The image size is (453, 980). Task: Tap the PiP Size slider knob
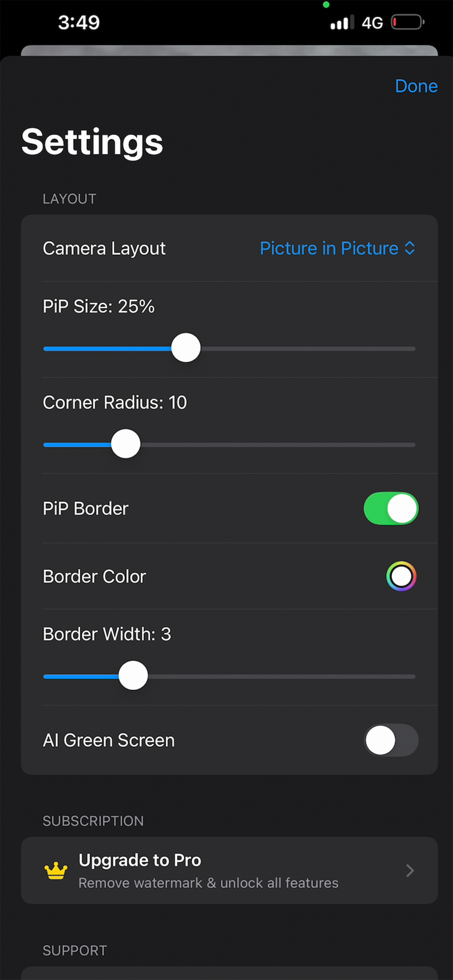186,348
